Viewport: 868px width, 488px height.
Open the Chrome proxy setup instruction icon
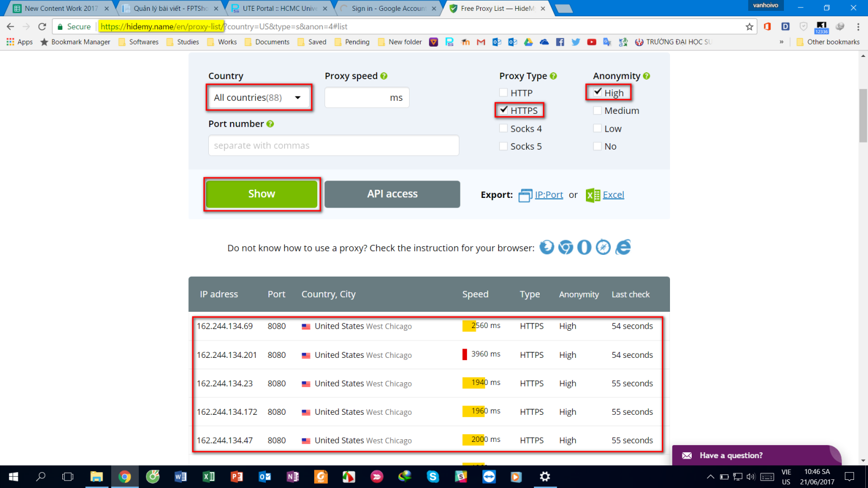(x=566, y=247)
